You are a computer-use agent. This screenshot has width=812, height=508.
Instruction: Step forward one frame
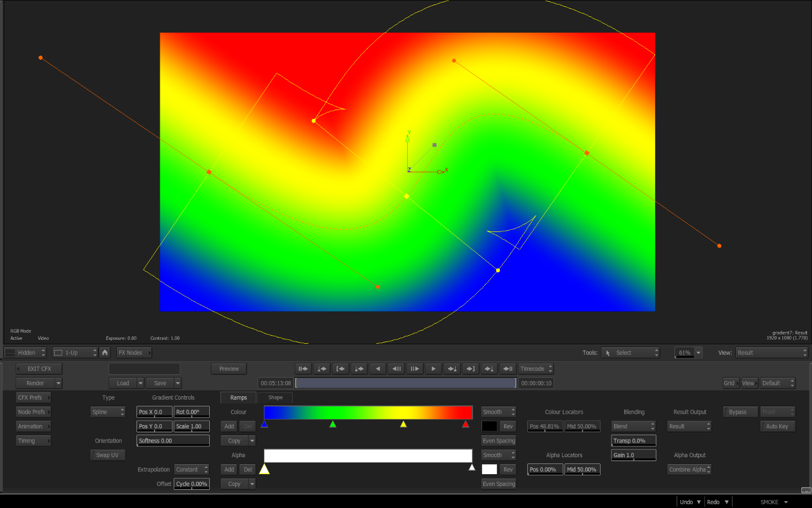(x=415, y=369)
